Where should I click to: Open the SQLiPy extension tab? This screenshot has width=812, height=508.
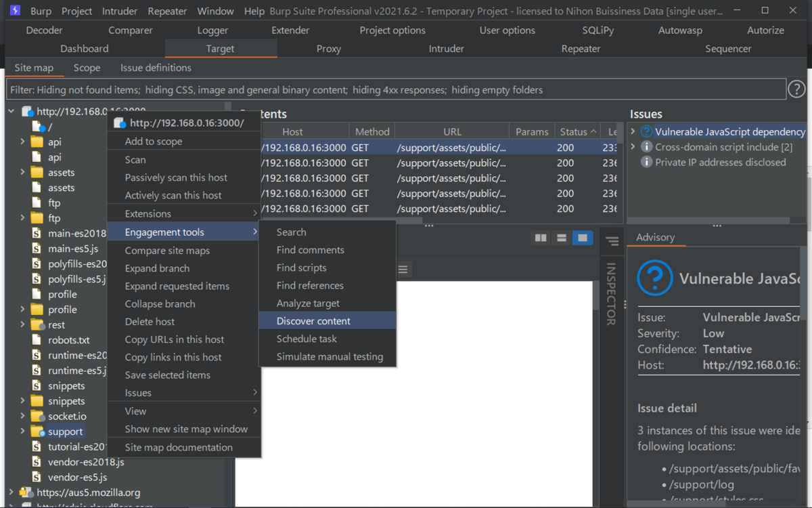click(598, 30)
